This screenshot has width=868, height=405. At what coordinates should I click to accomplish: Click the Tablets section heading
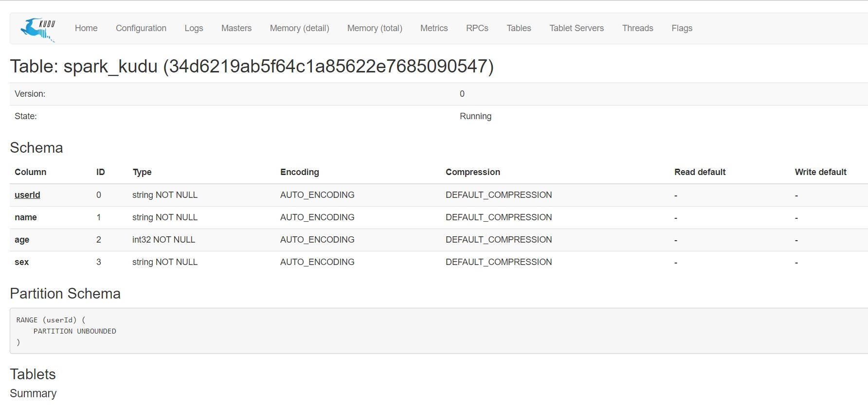(33, 374)
